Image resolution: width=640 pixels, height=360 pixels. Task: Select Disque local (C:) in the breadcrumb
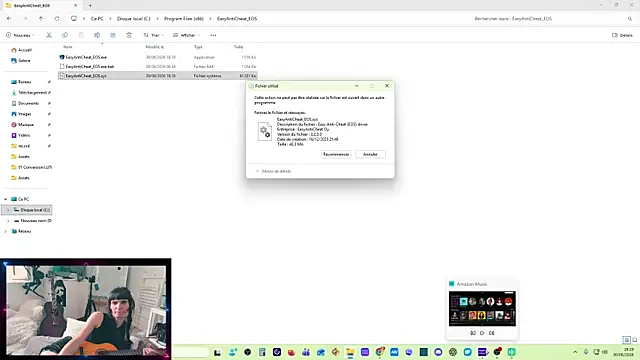(x=133, y=18)
